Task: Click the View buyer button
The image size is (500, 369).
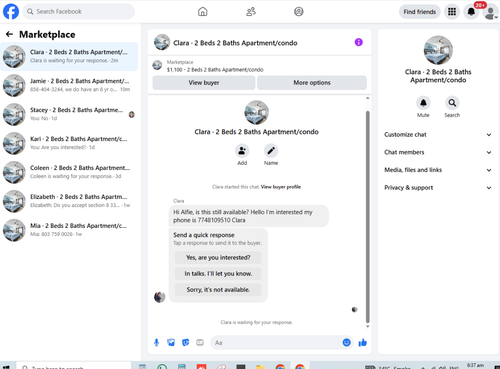Action: click(204, 83)
